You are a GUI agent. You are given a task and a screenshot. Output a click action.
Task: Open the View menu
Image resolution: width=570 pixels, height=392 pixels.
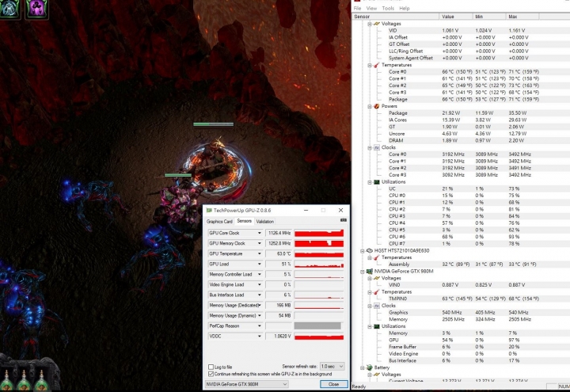[371, 8]
